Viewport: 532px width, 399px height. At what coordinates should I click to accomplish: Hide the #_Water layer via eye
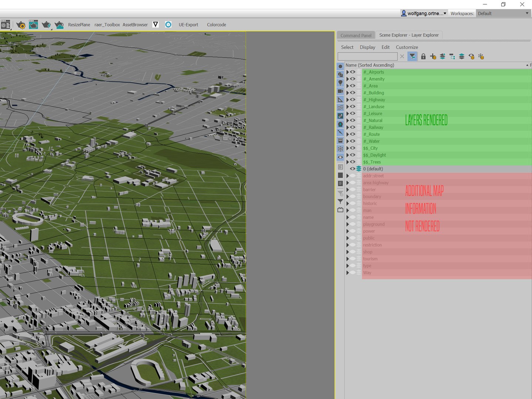click(x=353, y=141)
